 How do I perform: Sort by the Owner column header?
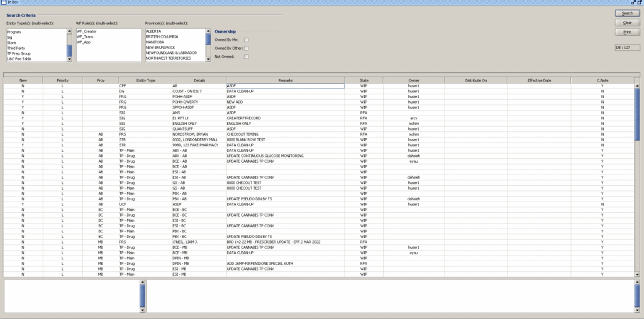(x=413, y=80)
